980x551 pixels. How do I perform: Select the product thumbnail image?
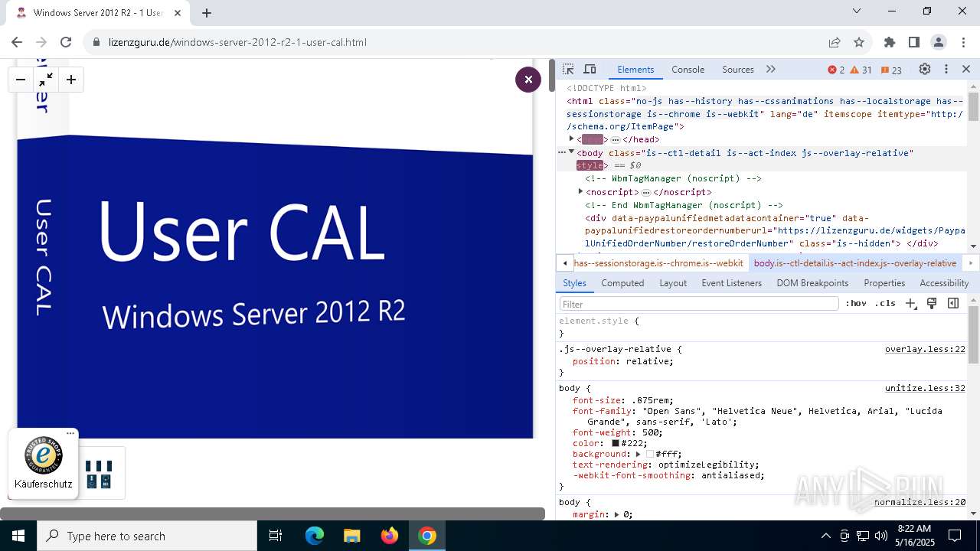pyautogui.click(x=99, y=473)
